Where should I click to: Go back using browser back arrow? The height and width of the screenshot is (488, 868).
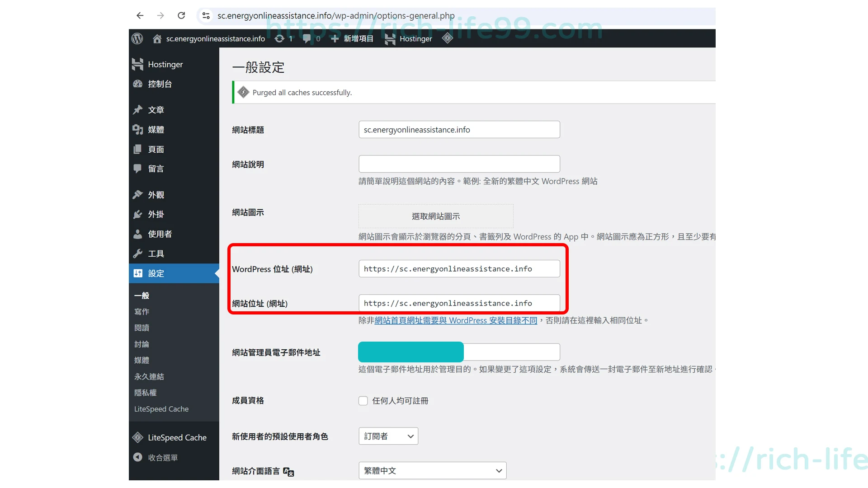140,15
